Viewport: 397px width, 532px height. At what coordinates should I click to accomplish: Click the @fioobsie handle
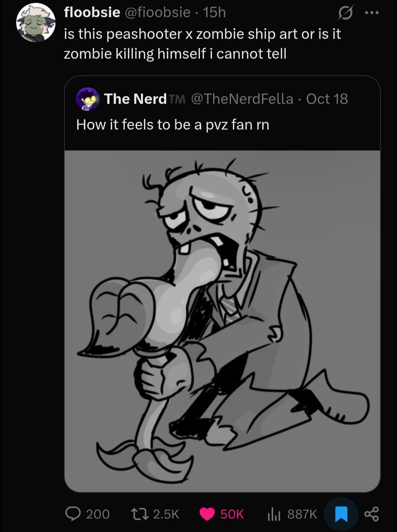158,12
